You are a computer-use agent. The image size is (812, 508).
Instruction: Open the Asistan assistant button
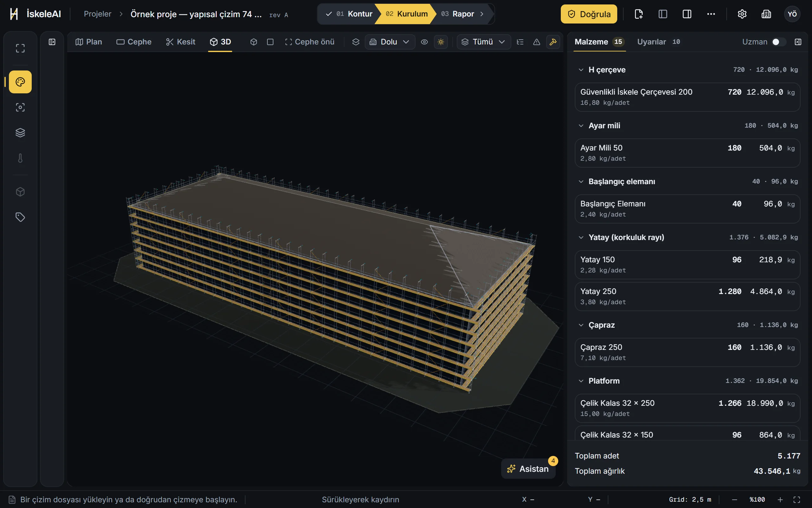coord(528,469)
